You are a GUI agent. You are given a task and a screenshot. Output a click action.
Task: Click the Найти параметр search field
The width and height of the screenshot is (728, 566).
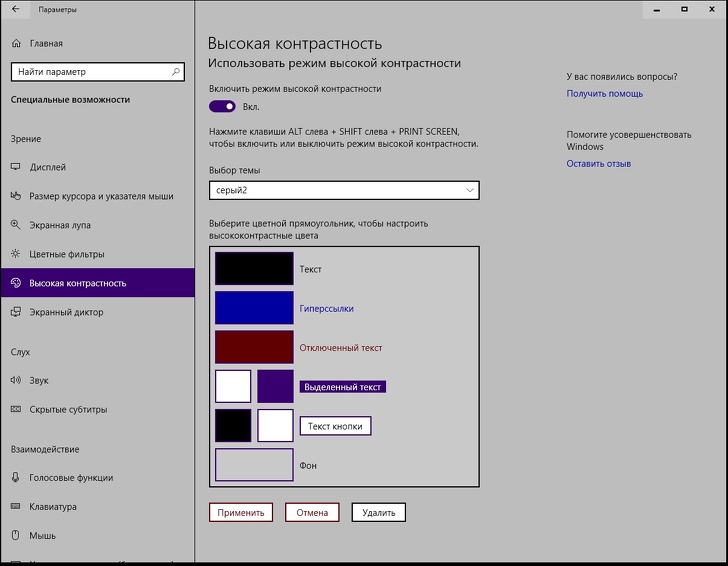pos(90,72)
